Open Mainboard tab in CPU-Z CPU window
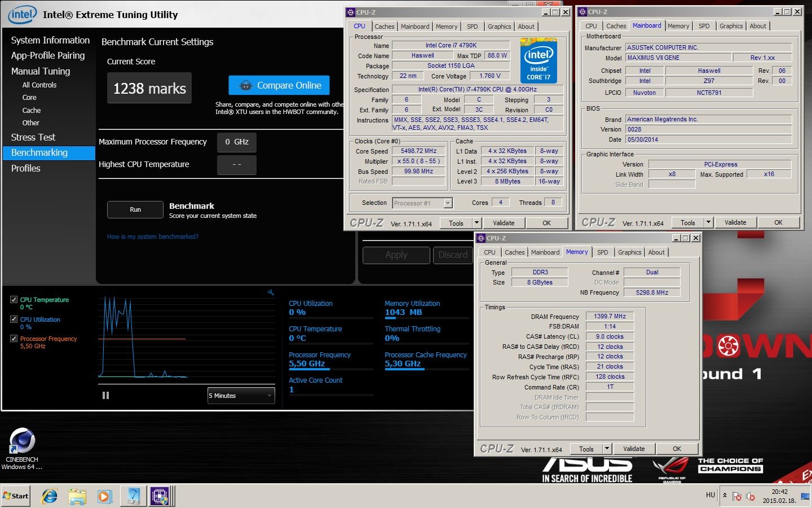 tap(415, 27)
